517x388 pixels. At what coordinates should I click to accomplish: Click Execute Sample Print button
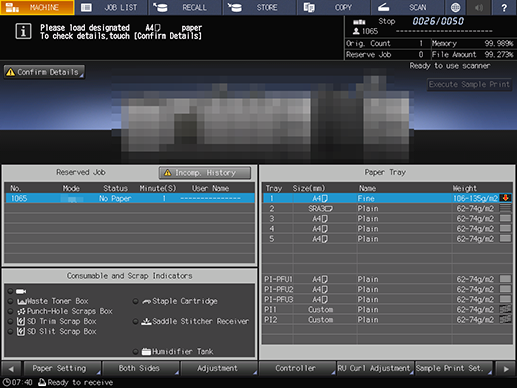click(x=469, y=84)
